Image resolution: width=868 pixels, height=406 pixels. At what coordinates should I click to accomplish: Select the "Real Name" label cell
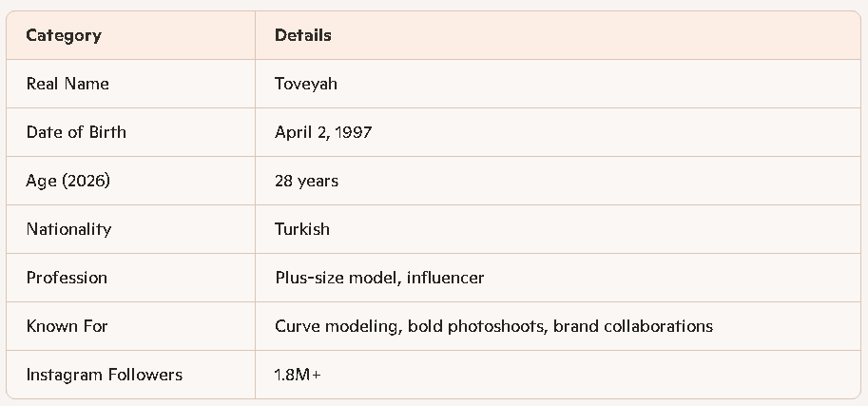click(x=68, y=84)
